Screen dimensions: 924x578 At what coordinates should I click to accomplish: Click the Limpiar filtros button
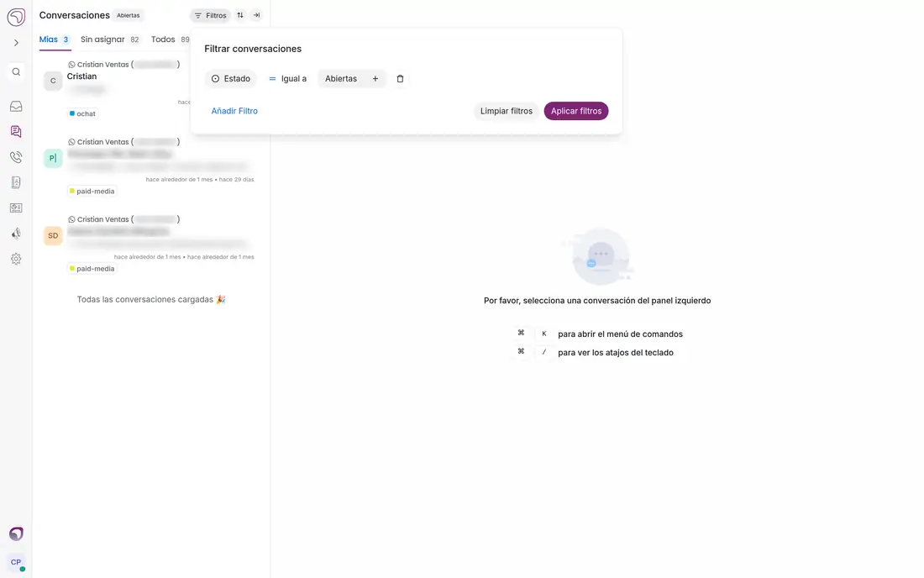pos(507,111)
